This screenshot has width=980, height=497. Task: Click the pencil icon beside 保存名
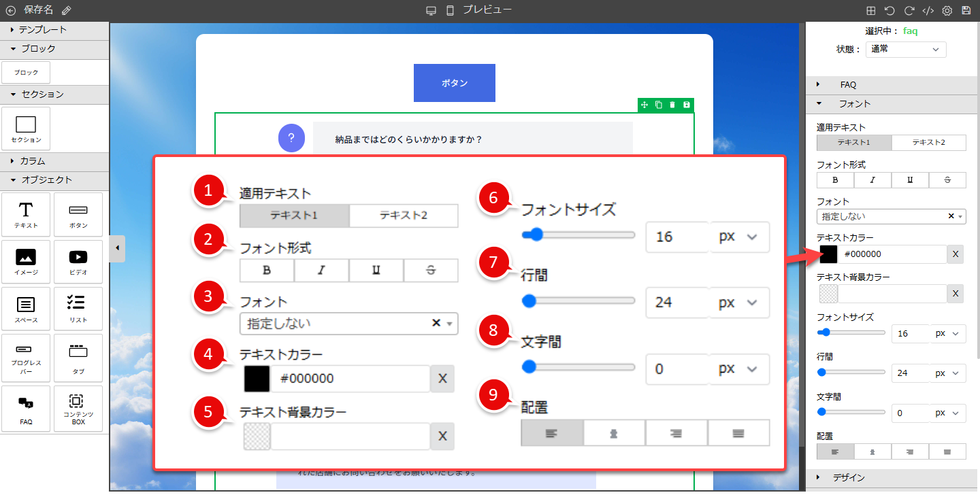66,10
